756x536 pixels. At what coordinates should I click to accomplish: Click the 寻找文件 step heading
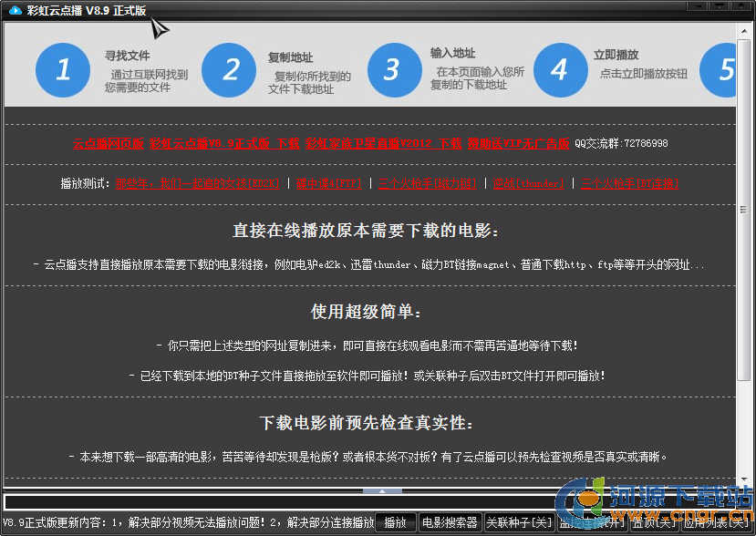pos(128,56)
